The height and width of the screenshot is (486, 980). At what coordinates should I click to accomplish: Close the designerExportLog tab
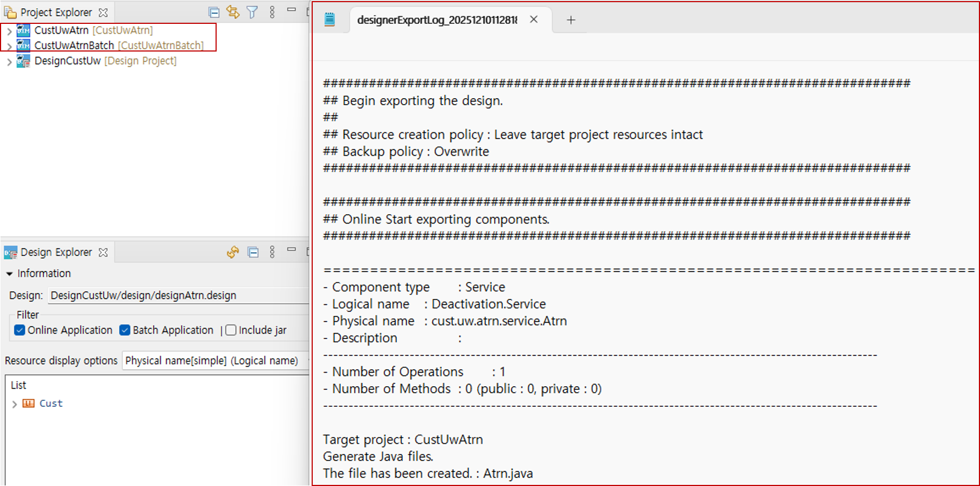point(534,20)
